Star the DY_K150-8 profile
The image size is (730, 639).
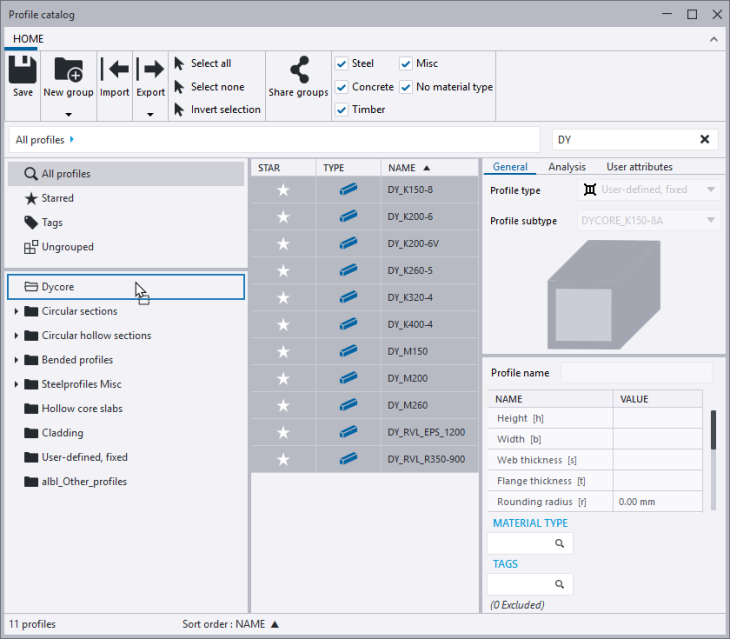[x=283, y=190]
